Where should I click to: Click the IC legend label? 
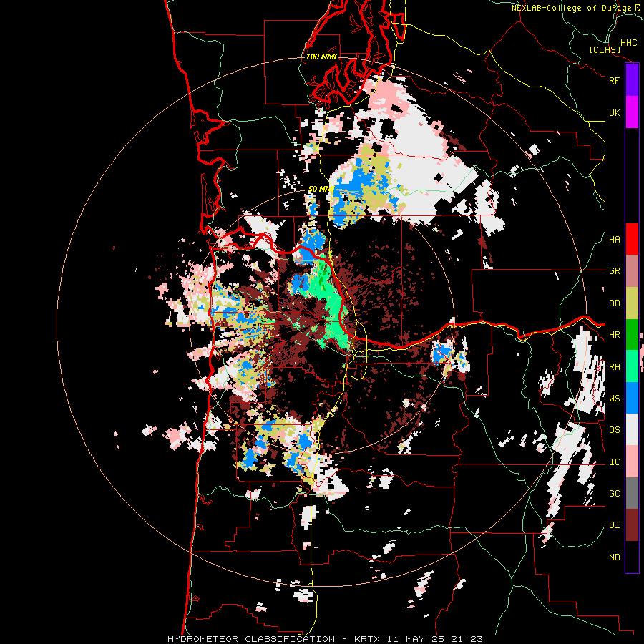(x=614, y=462)
